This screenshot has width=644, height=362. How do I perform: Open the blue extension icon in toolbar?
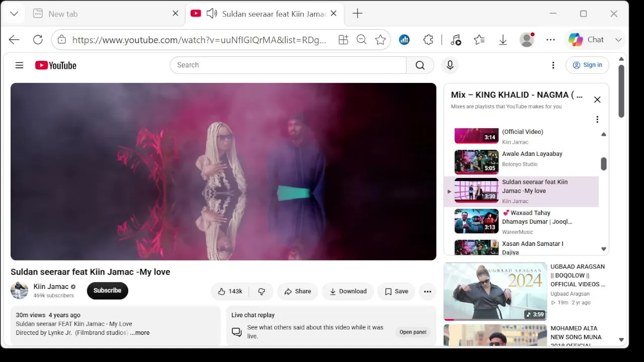tap(404, 40)
